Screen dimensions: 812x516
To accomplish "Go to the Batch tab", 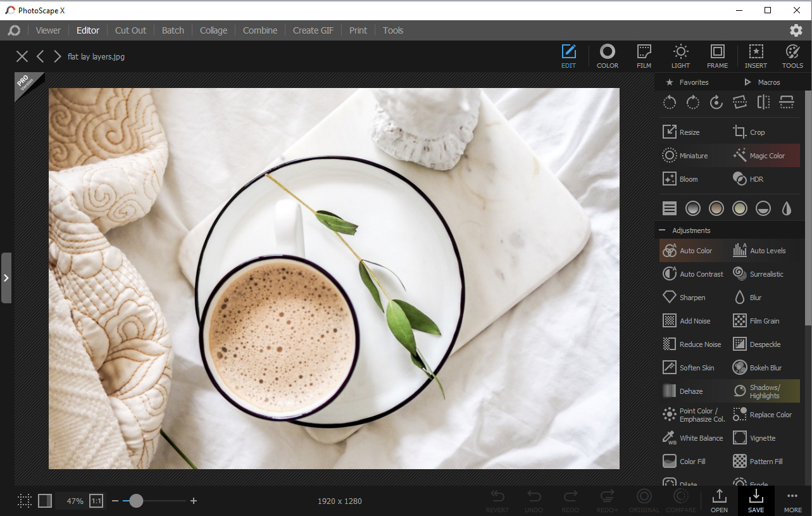I will [173, 30].
